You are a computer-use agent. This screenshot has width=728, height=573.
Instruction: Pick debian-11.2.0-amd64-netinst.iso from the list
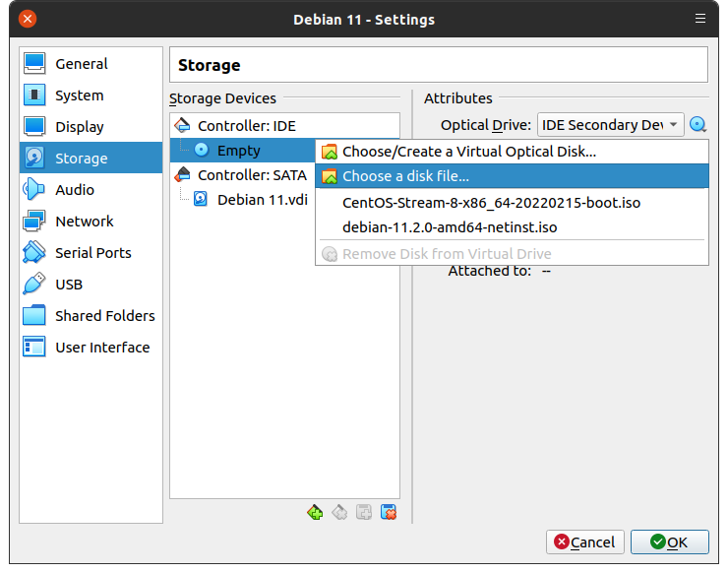click(x=450, y=227)
